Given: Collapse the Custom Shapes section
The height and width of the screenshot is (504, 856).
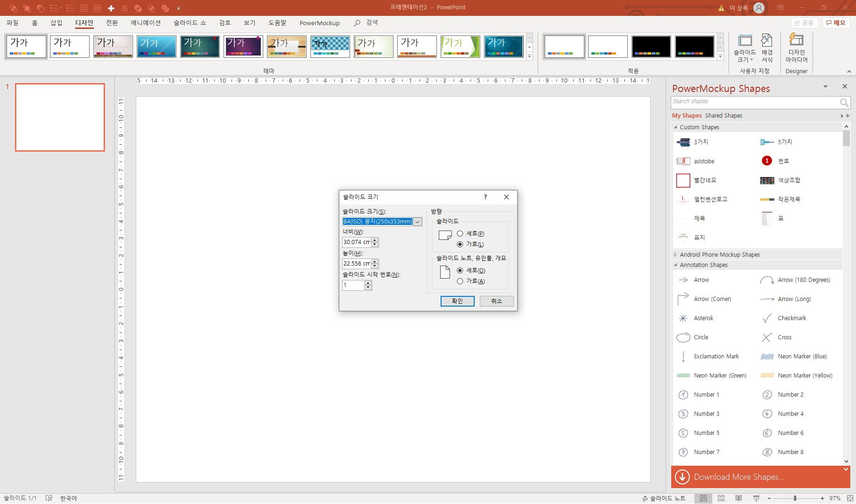Looking at the screenshot, I should [x=675, y=127].
